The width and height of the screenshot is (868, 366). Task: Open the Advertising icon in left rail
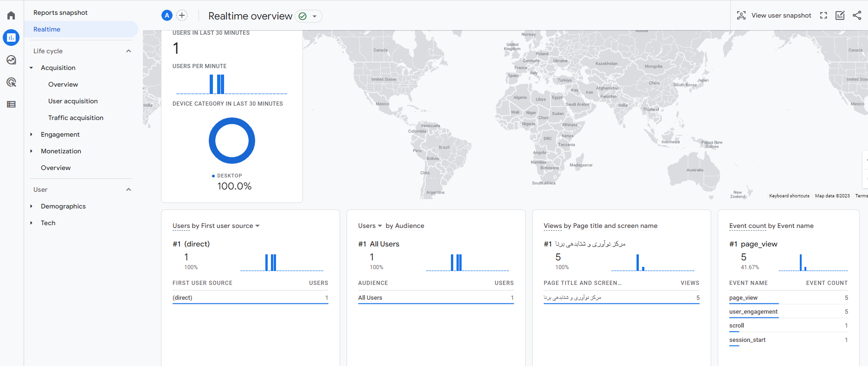click(x=11, y=82)
